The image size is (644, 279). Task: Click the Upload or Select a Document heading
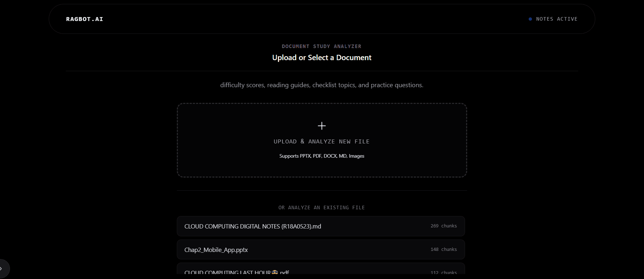[x=322, y=58]
